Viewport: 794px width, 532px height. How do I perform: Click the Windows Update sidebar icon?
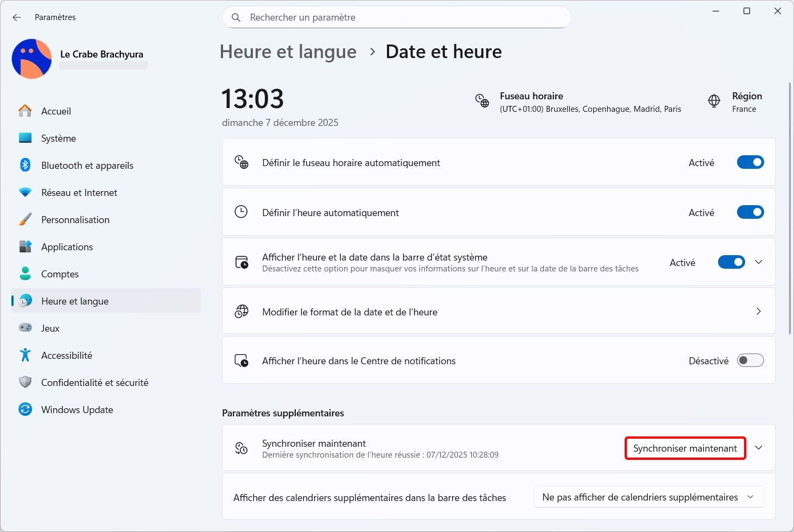point(25,409)
